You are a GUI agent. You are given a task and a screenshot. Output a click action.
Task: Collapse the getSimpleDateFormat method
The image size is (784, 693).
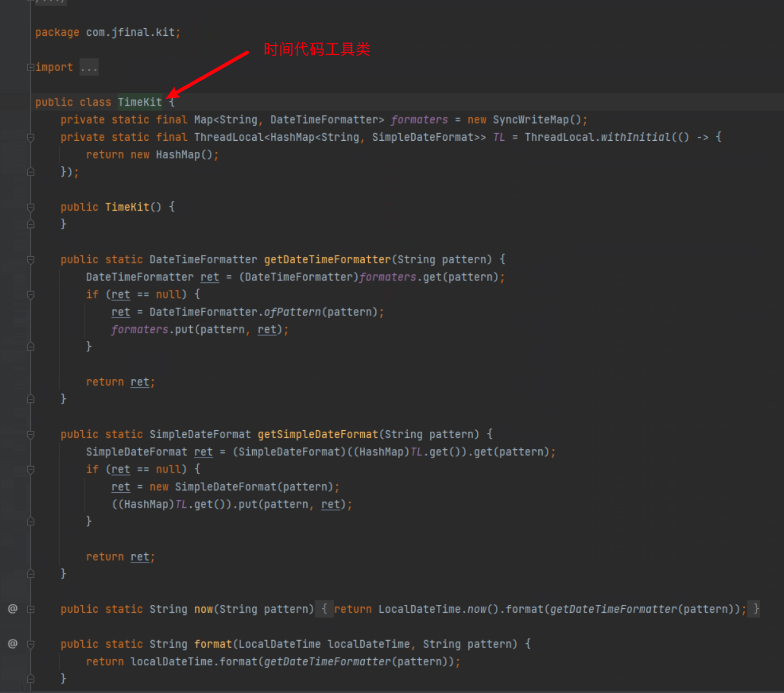31,434
